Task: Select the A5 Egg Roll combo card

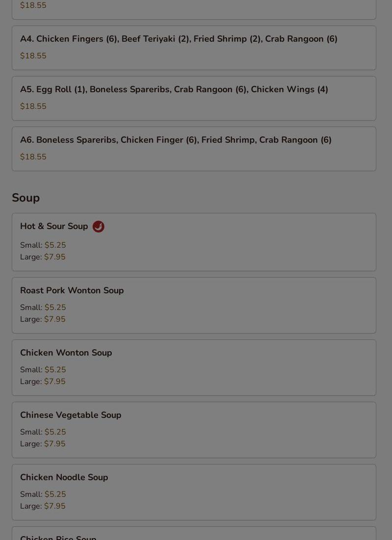Action: [x=194, y=99]
